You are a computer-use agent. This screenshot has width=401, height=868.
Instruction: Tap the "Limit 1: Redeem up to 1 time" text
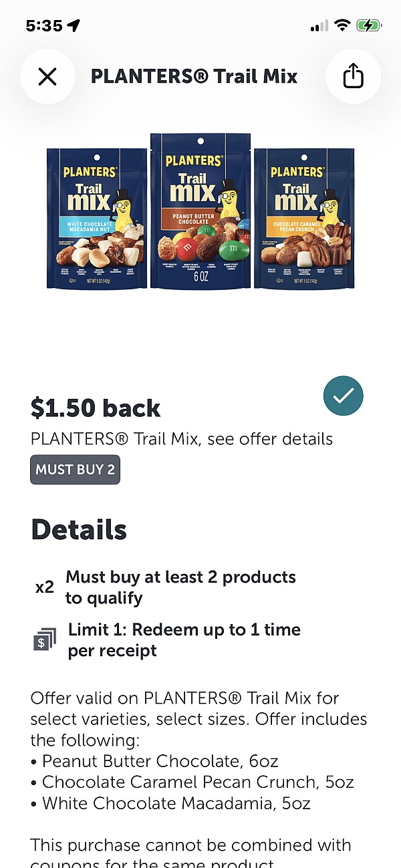[184, 629]
